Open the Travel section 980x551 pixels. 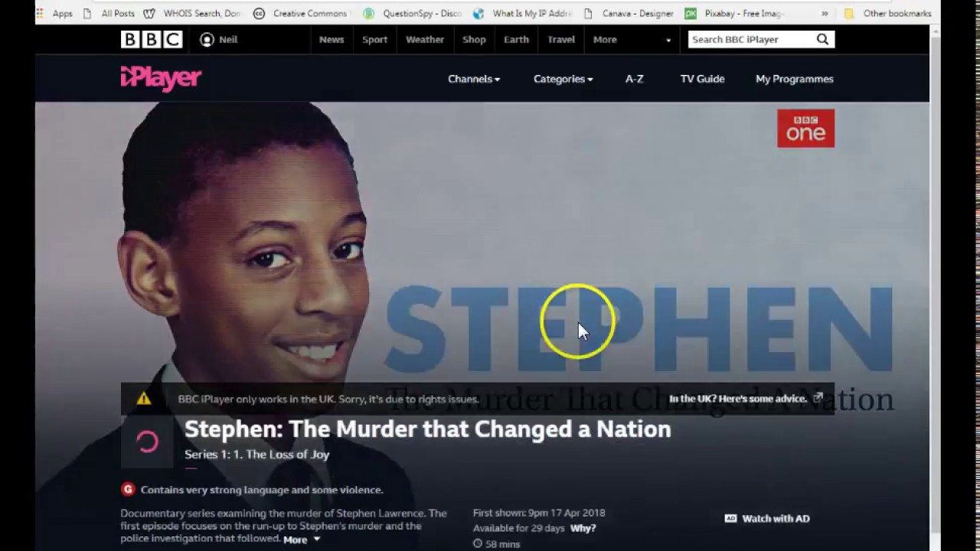coord(561,39)
